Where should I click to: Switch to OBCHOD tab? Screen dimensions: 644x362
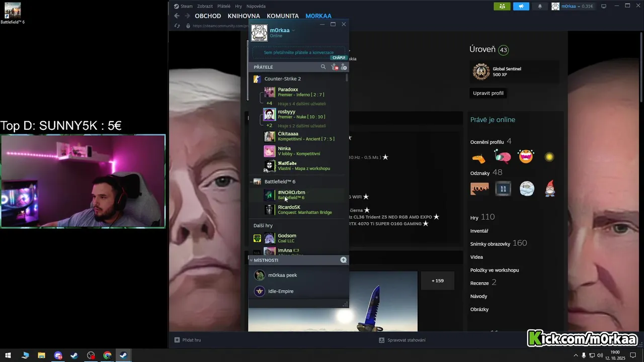[208, 16]
